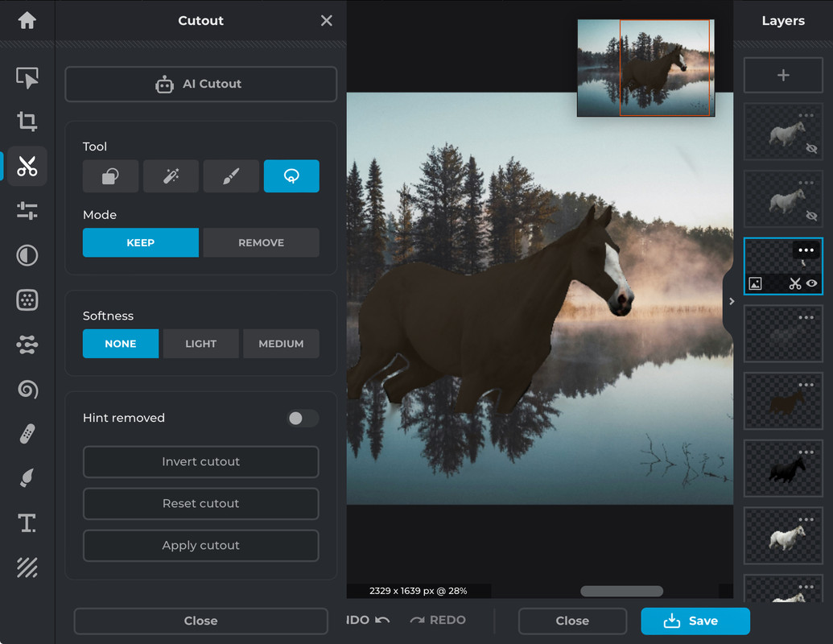
Task: Click the horizontal canvas scrollbar
Action: [621, 592]
